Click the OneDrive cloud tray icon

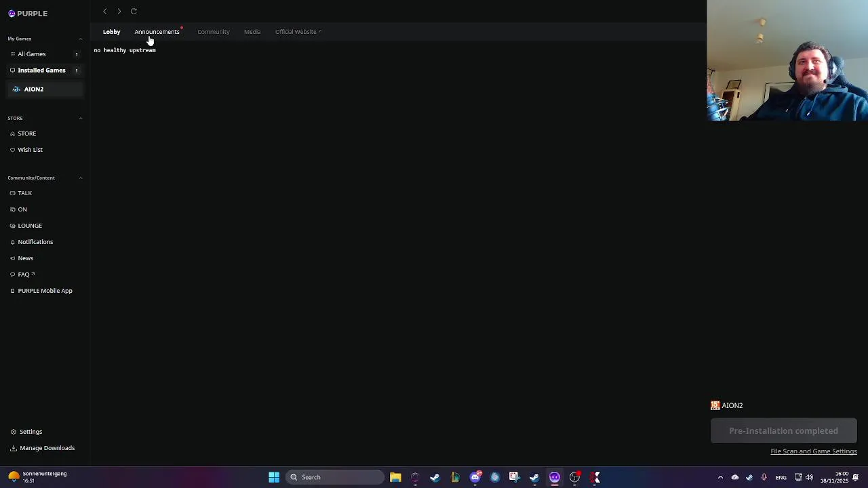point(735,477)
